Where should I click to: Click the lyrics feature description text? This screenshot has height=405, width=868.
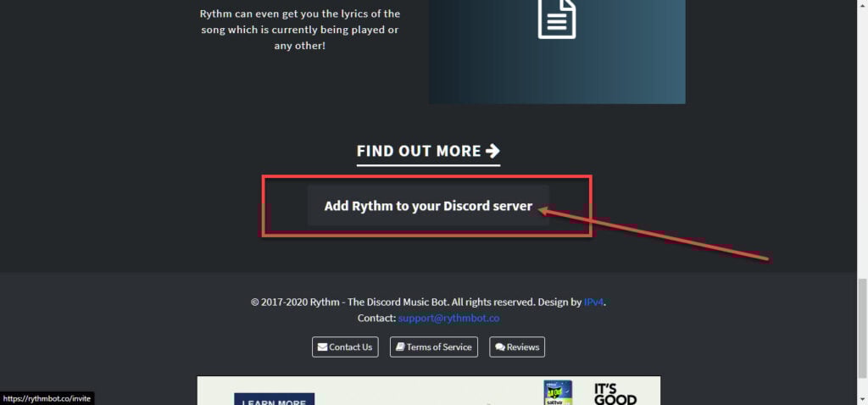299,30
